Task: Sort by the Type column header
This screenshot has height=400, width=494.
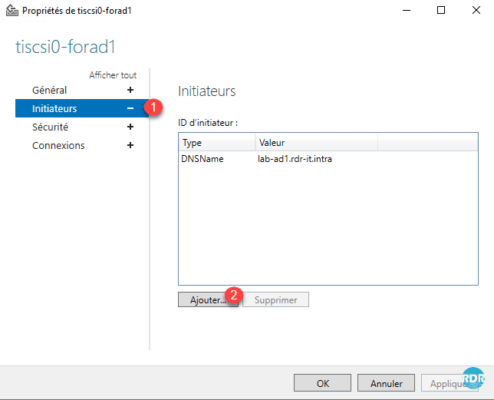Action: click(217, 143)
